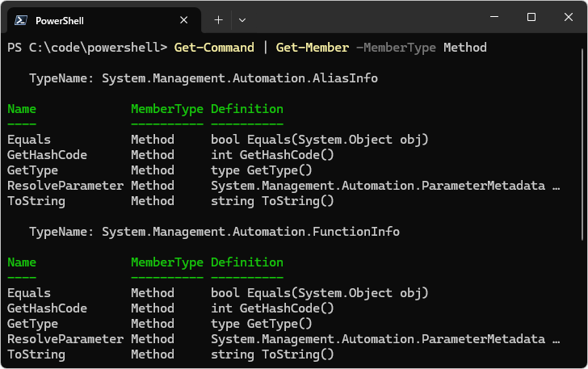Click the -MemberType parameter text

(x=396, y=48)
